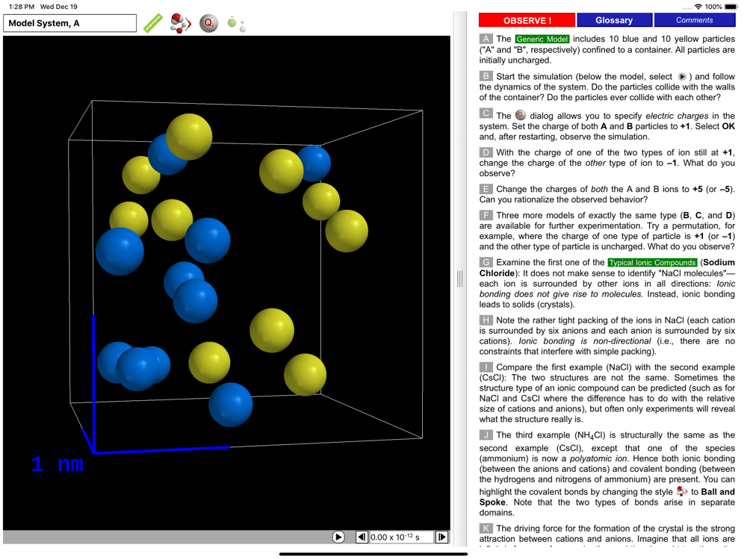The image size is (747, 560).
Task: Open the Model System, A selector
Action: click(70, 23)
